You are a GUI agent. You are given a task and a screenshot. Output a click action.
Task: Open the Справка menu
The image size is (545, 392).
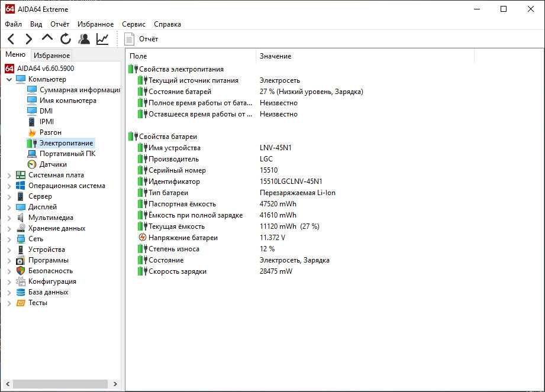point(167,24)
